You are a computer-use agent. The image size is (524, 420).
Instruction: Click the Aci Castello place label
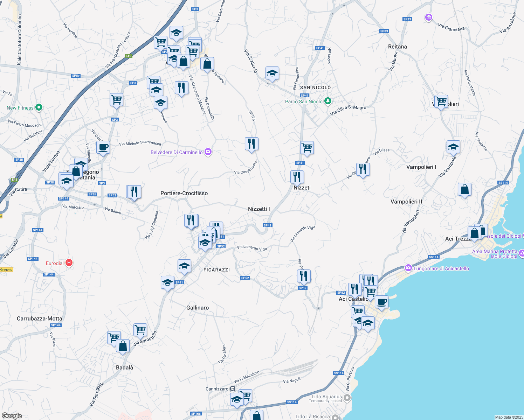(353, 299)
